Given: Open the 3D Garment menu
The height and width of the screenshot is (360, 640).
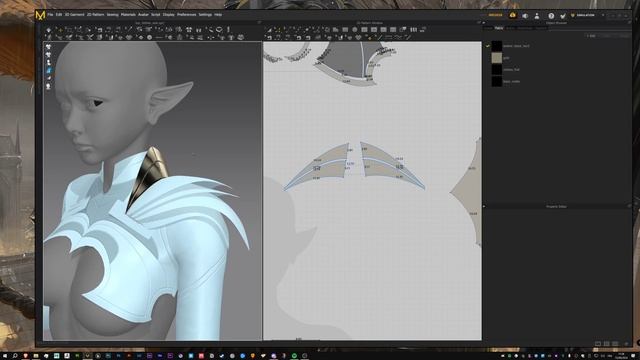Looking at the screenshot, I should pyautogui.click(x=74, y=15).
